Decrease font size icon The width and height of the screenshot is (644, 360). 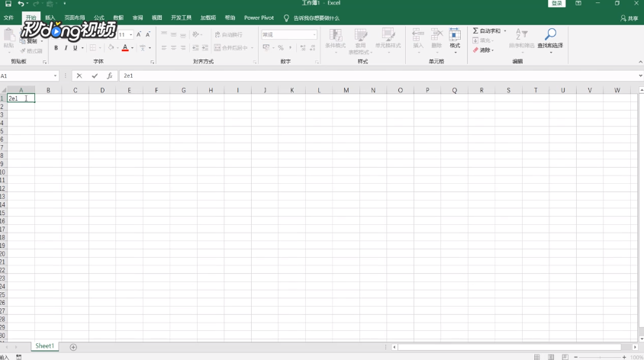point(148,34)
